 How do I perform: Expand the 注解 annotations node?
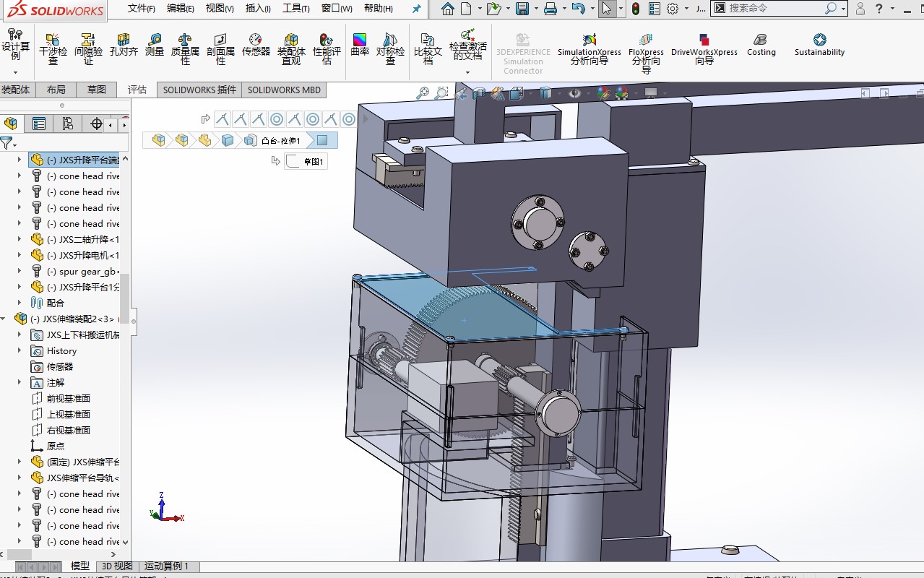pyautogui.click(x=20, y=382)
